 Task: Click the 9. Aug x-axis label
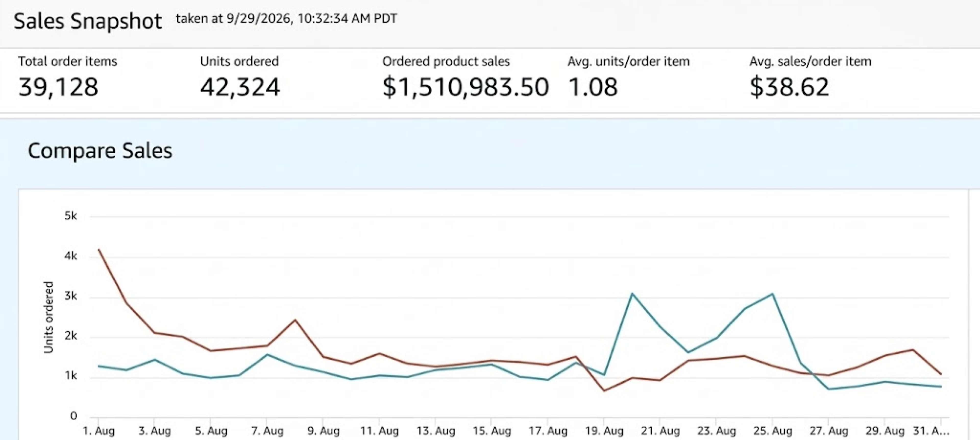click(323, 431)
